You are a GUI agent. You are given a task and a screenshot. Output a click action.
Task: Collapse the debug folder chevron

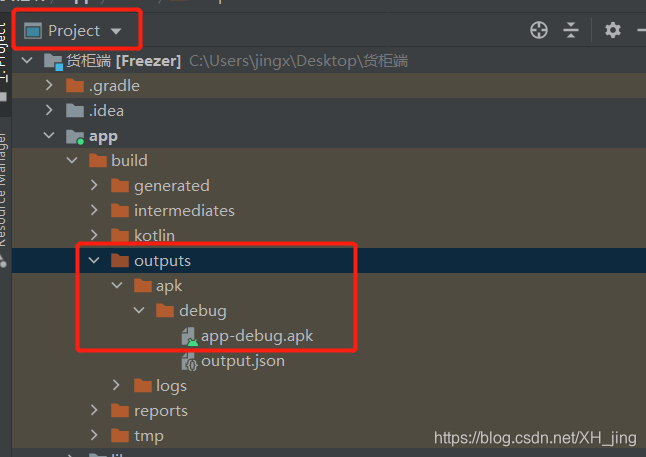(139, 310)
